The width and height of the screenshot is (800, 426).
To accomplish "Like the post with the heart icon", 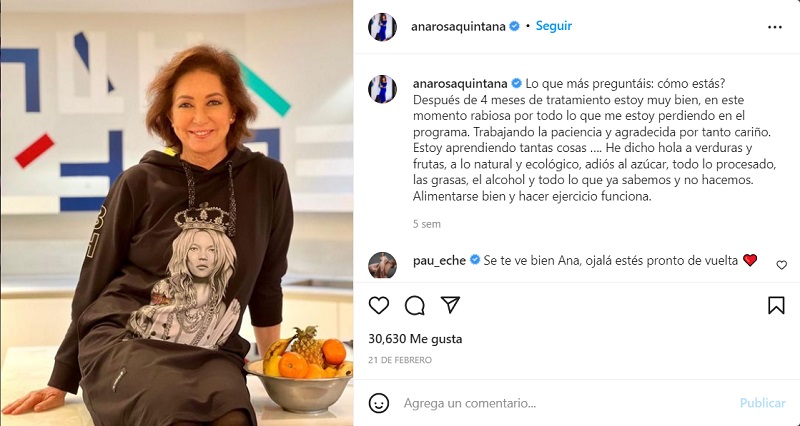I will click(x=379, y=305).
